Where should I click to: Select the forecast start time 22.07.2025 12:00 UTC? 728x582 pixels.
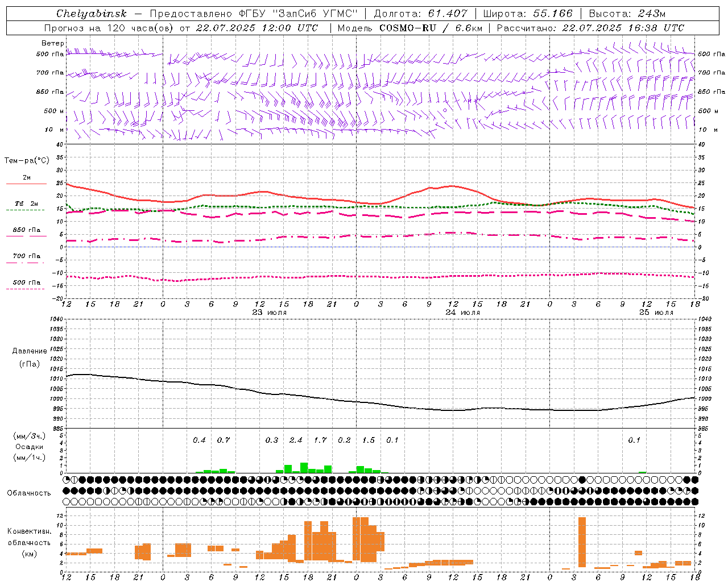click(257, 28)
